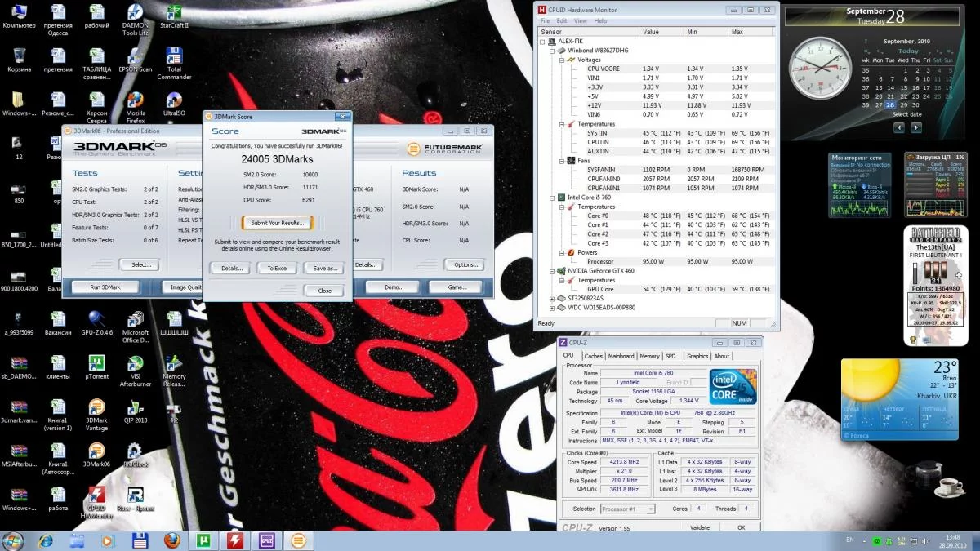Expand the WDC WD15EADS-00P8B0 drive node

551,308
